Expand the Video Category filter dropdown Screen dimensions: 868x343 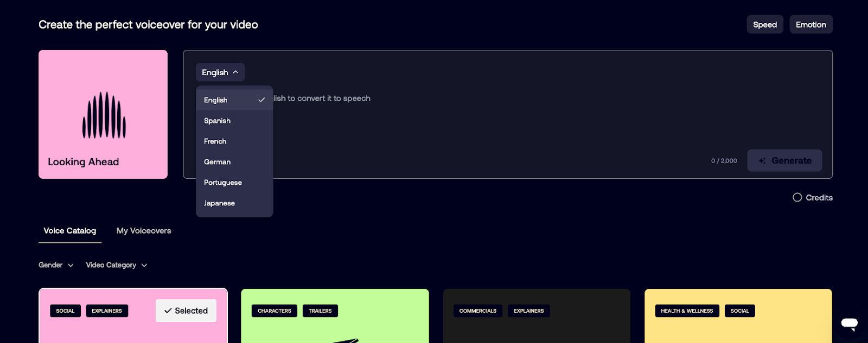pos(117,265)
